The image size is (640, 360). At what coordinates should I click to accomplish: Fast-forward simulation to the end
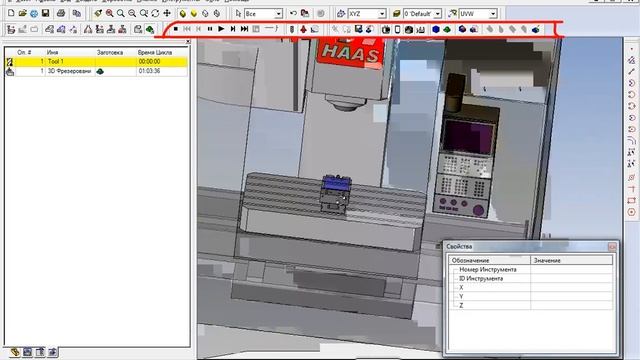244,29
